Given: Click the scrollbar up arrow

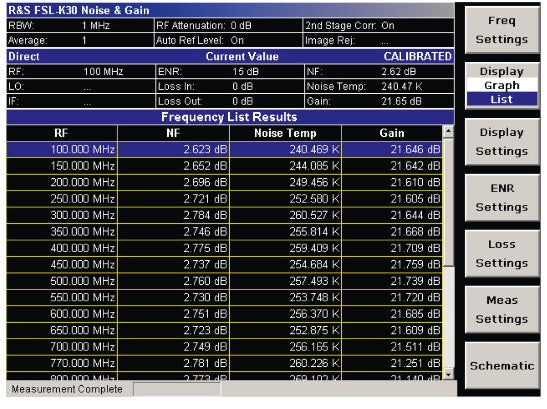Looking at the screenshot, I should [x=448, y=132].
